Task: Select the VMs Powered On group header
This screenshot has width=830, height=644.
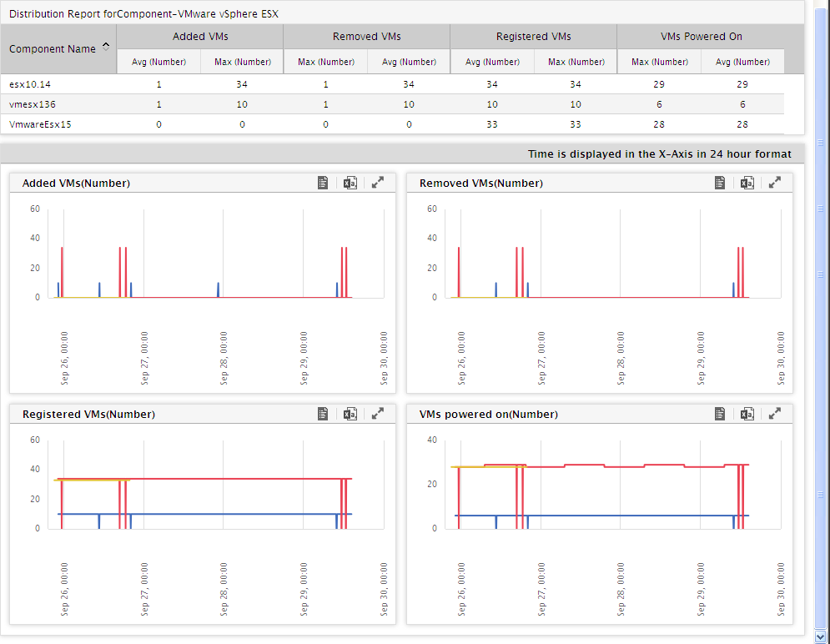Action: [x=702, y=37]
